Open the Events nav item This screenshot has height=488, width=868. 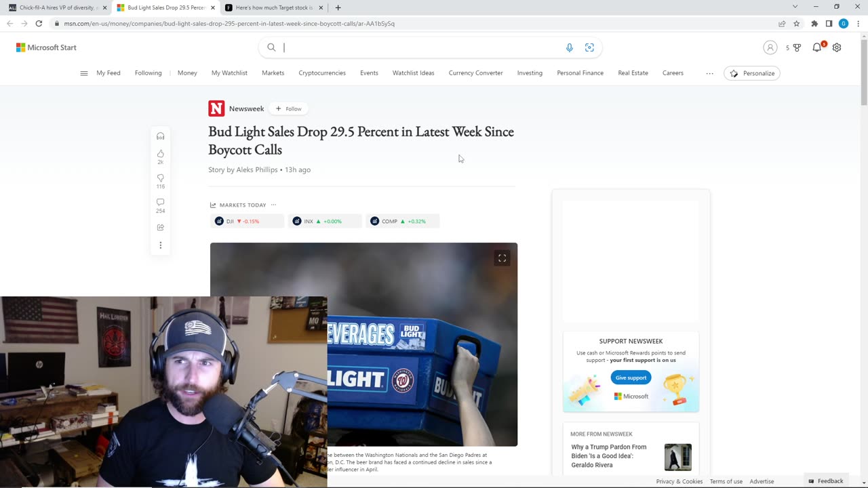click(x=369, y=73)
